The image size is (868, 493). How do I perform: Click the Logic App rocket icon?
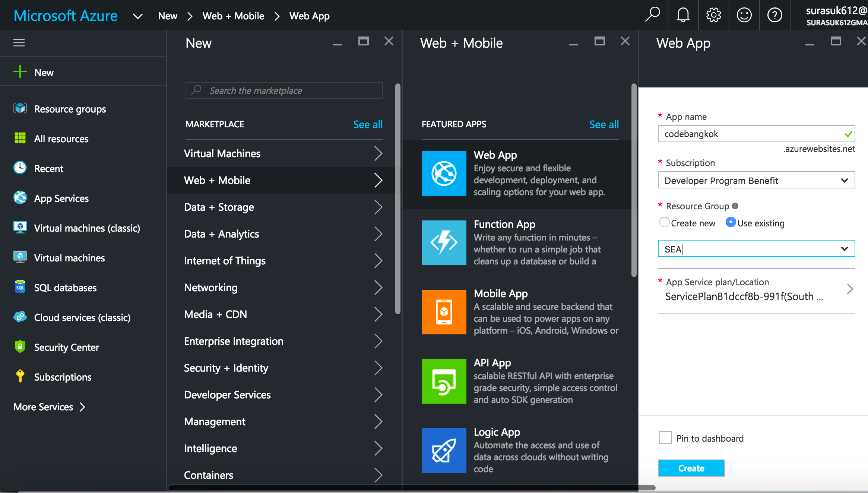(x=443, y=451)
